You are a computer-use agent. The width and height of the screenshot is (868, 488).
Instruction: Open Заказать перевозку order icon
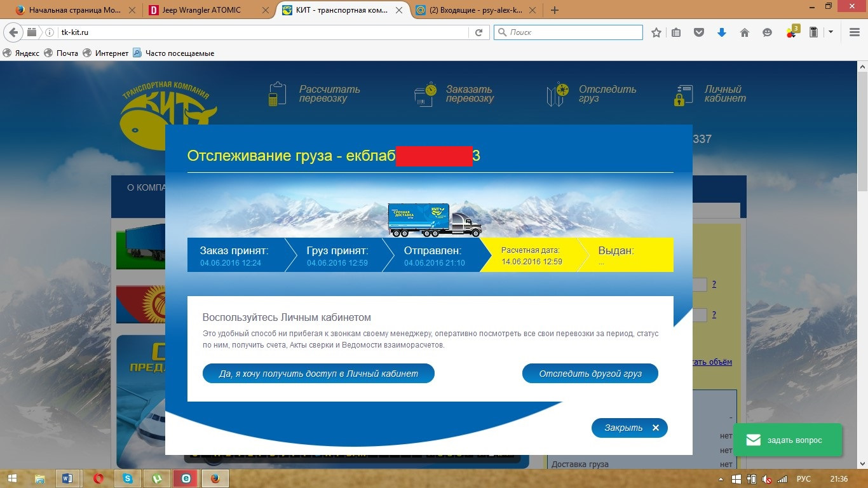(x=425, y=94)
